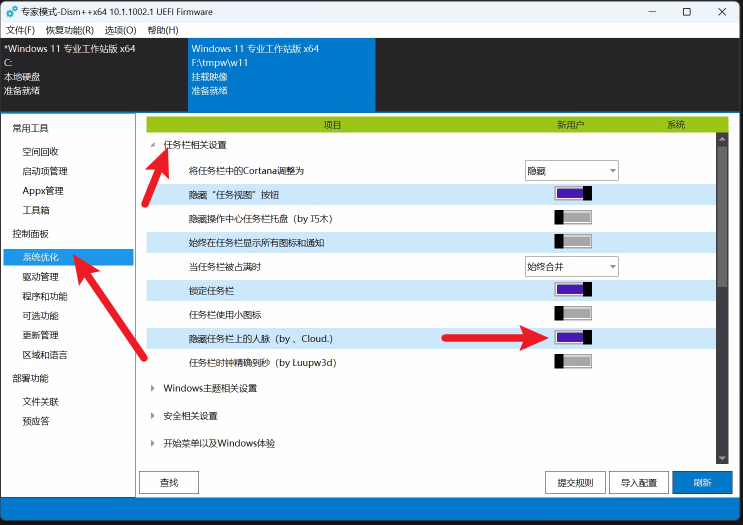Expand 安全相关设置 section
The height and width of the screenshot is (525, 743).
(153, 416)
